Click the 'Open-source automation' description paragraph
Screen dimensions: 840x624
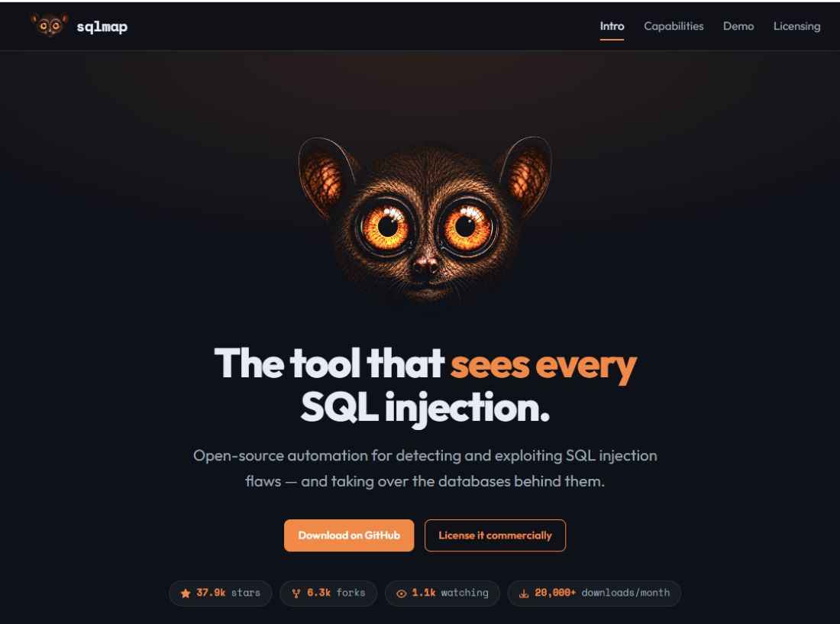425,468
